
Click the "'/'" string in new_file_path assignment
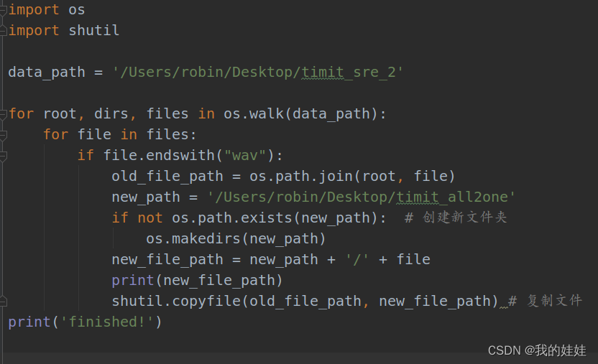357,260
